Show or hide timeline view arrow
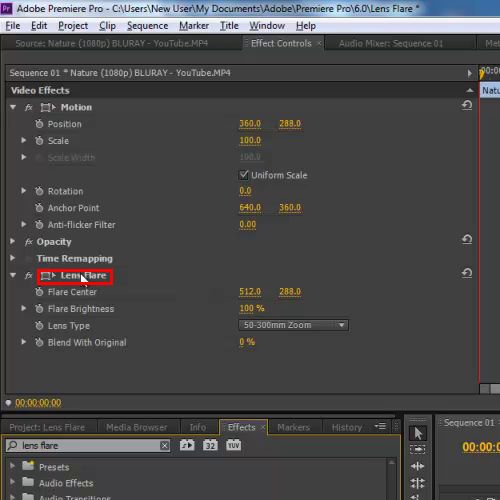The width and height of the screenshot is (500, 500). point(469,73)
